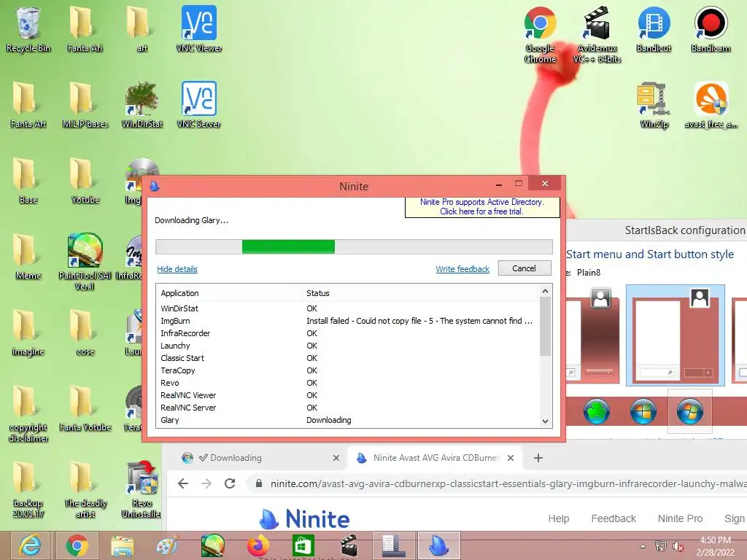The height and width of the screenshot is (560, 747).
Task: Click Chrome icon in taskbar
Action: (x=77, y=545)
